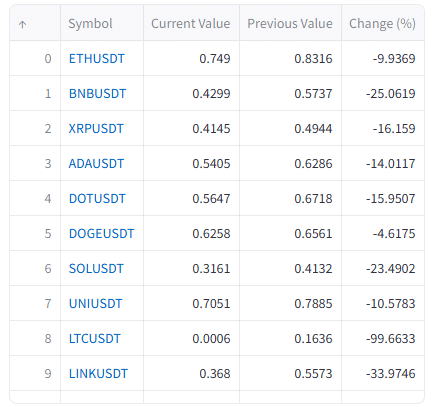Click the sort arrow icon in index header
The height and width of the screenshot is (407, 439).
point(22,24)
